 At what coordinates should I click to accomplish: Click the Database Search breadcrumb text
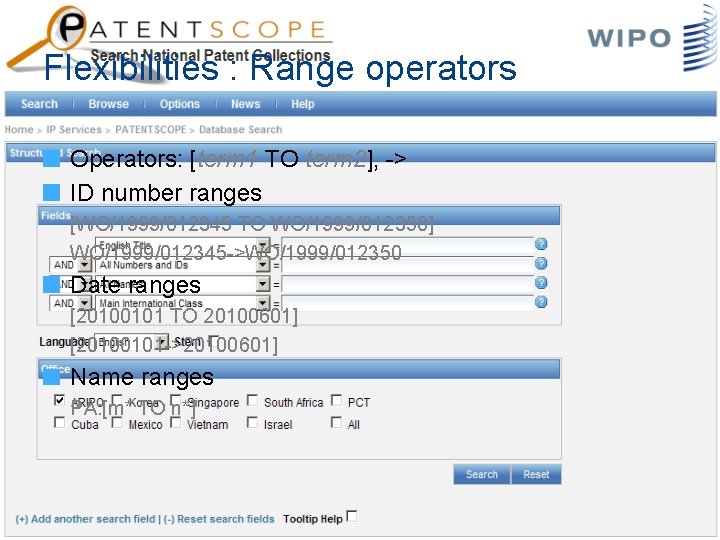241,129
